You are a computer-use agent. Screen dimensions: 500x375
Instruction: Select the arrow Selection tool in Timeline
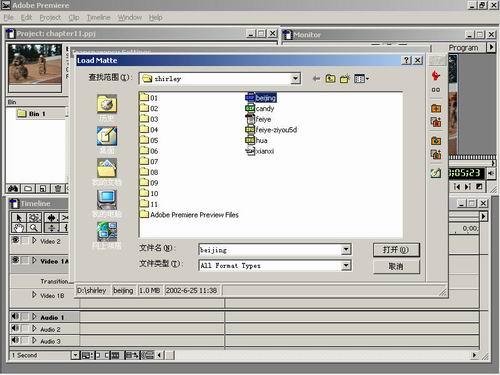(19, 218)
